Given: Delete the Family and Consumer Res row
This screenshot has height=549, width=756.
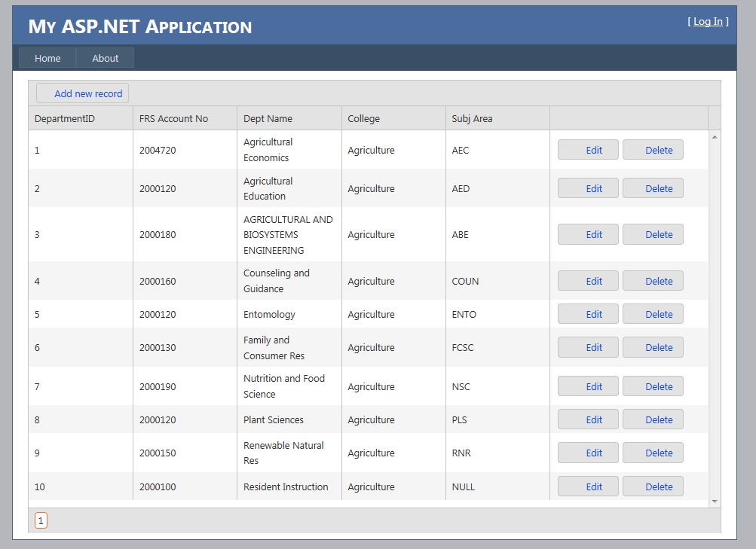Looking at the screenshot, I should pos(653,347).
